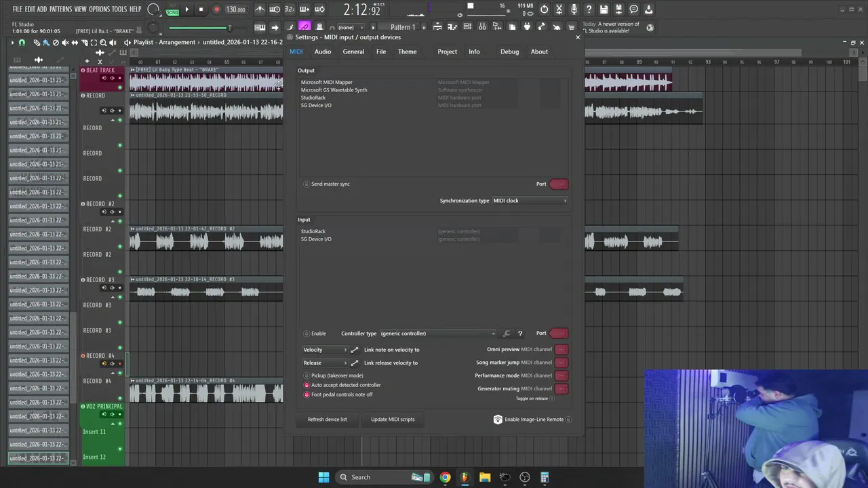Switch to the General settings tab
The width and height of the screenshot is (868, 488).
[x=353, y=52]
